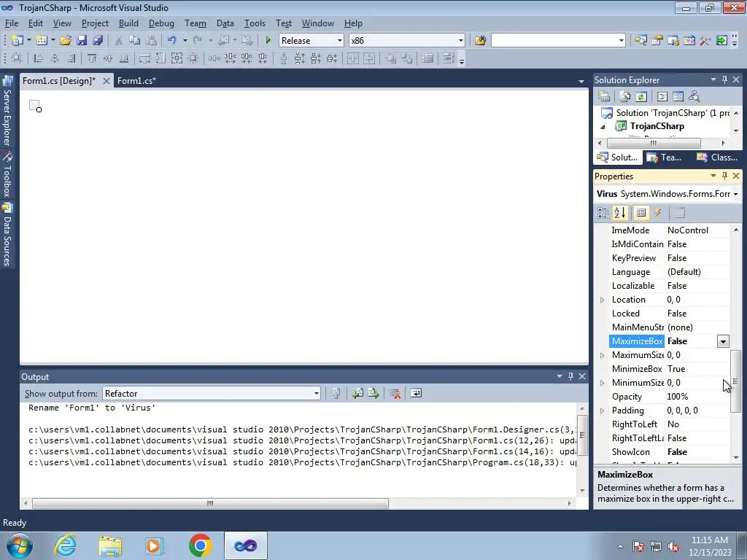Toggle Show All Files in Solution Explorer
747x560 pixels.
625,96
